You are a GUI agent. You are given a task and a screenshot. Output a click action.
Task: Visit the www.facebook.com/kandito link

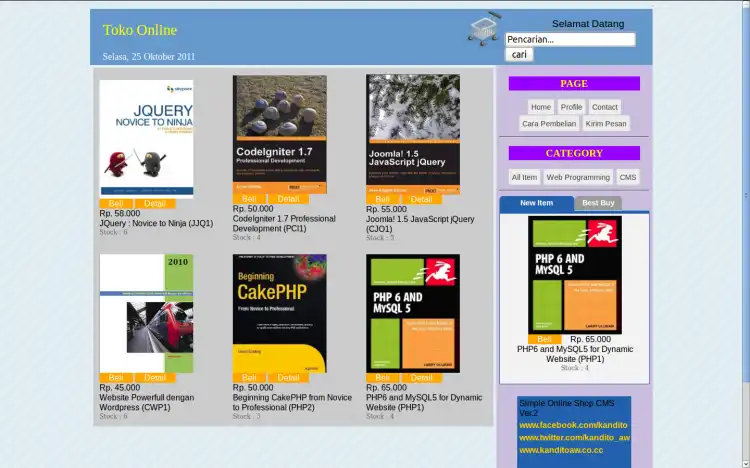[x=573, y=425]
